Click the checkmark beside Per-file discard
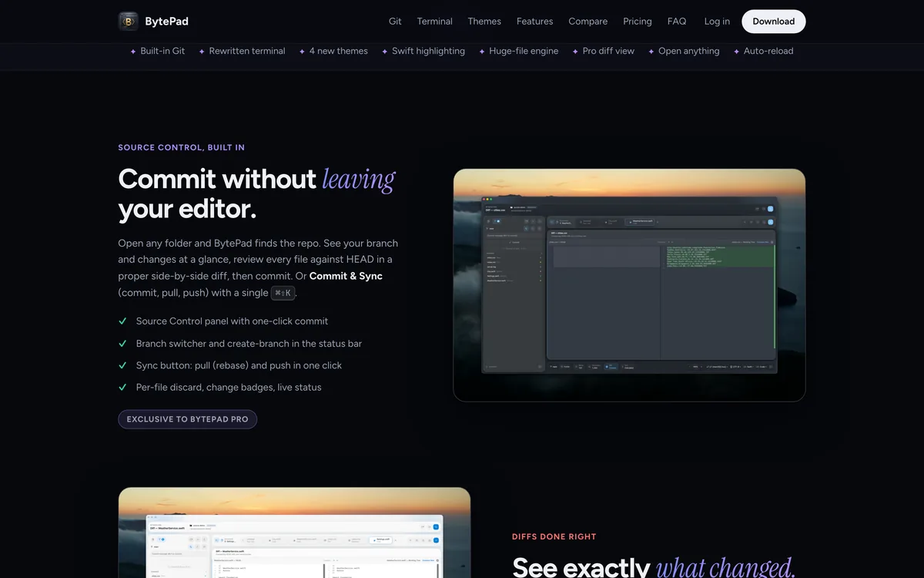The height and width of the screenshot is (578, 924). [122, 387]
